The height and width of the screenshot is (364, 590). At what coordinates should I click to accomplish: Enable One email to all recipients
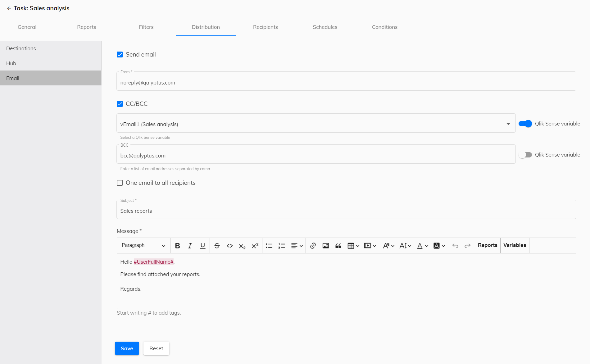point(120,183)
